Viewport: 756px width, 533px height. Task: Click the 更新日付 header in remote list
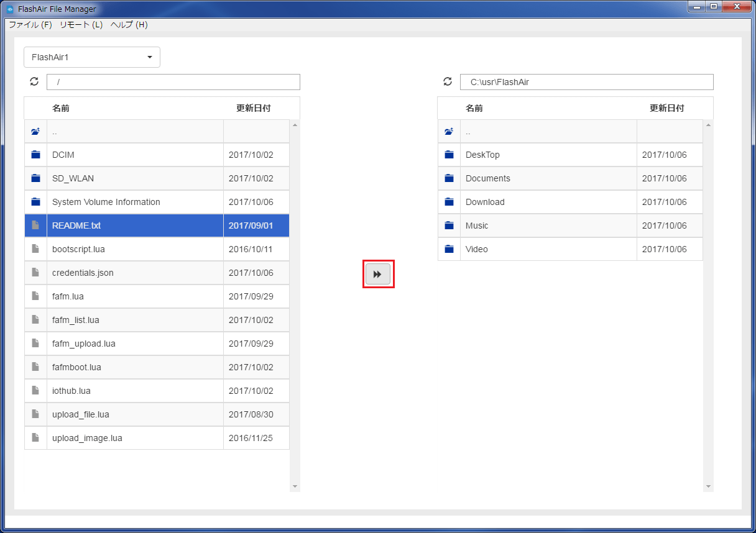coord(253,108)
